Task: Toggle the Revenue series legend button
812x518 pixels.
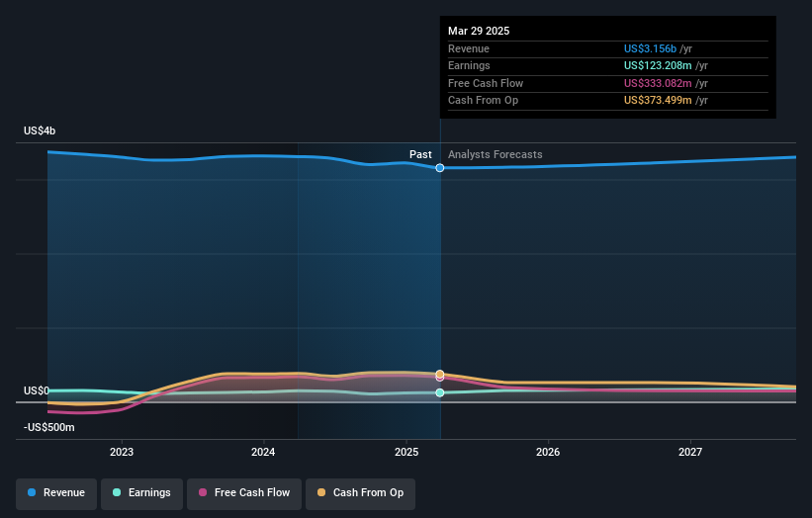Action: 56,493
